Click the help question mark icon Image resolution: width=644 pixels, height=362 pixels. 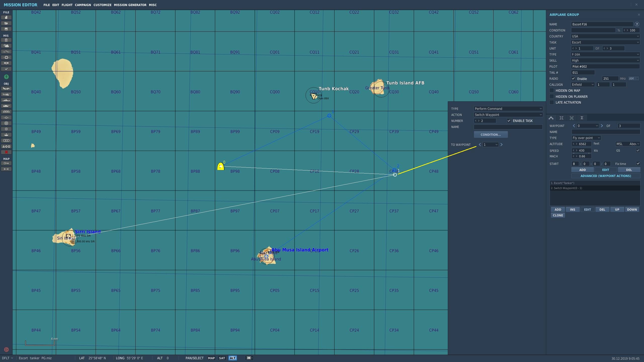point(637,24)
